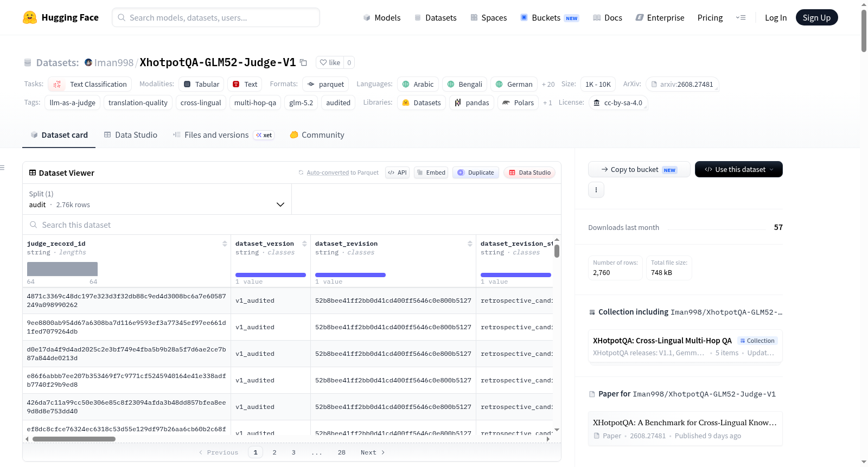Click the pandas library tag
The image size is (868, 467).
tap(472, 103)
